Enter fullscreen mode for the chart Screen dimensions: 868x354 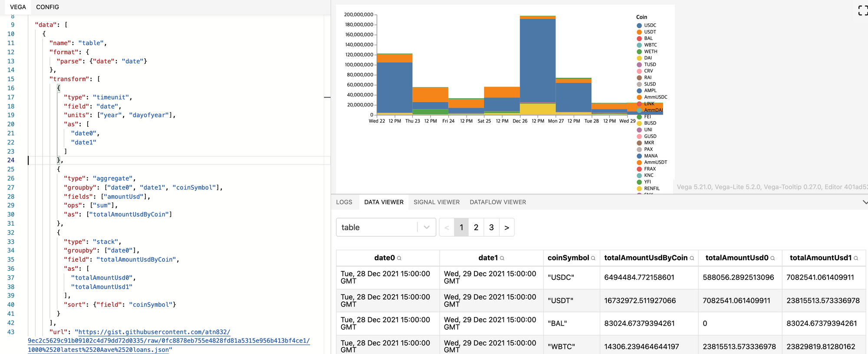[x=862, y=10]
